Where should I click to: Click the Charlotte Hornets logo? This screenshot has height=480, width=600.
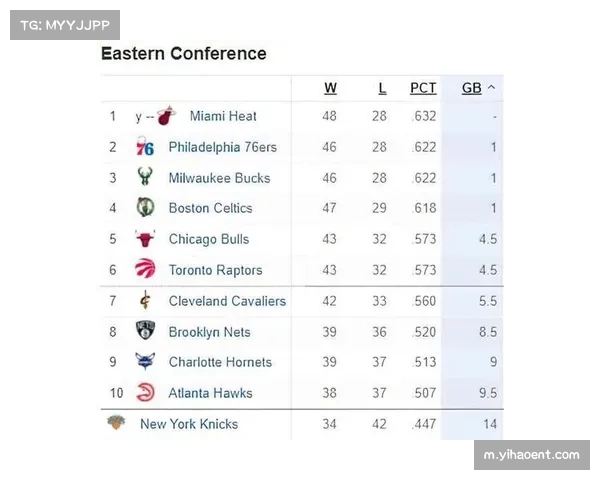click(145, 362)
